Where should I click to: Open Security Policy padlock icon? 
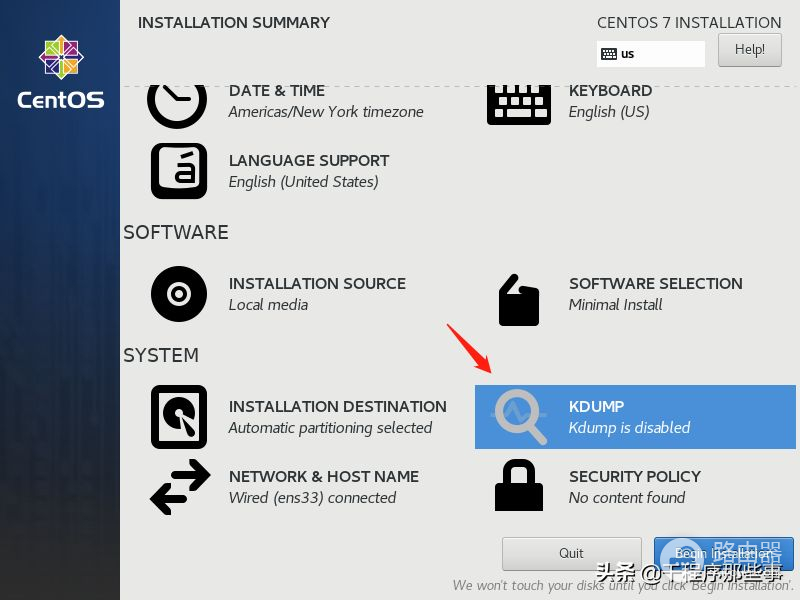[x=519, y=485]
